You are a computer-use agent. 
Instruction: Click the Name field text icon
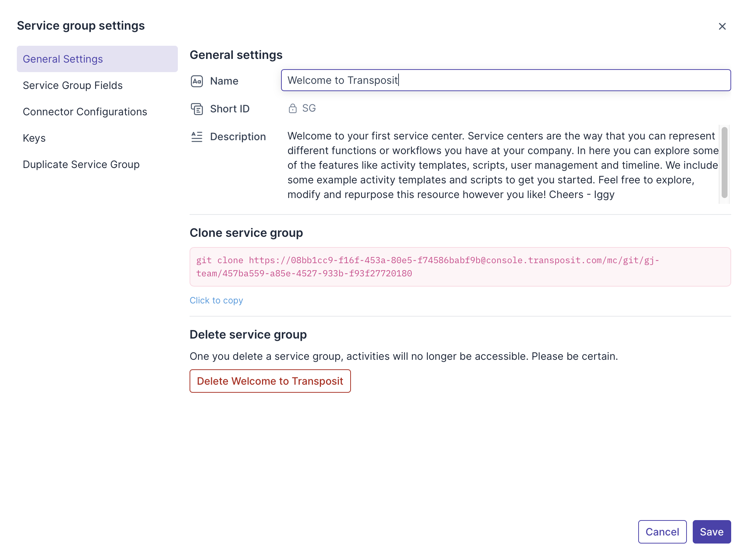pos(197,81)
